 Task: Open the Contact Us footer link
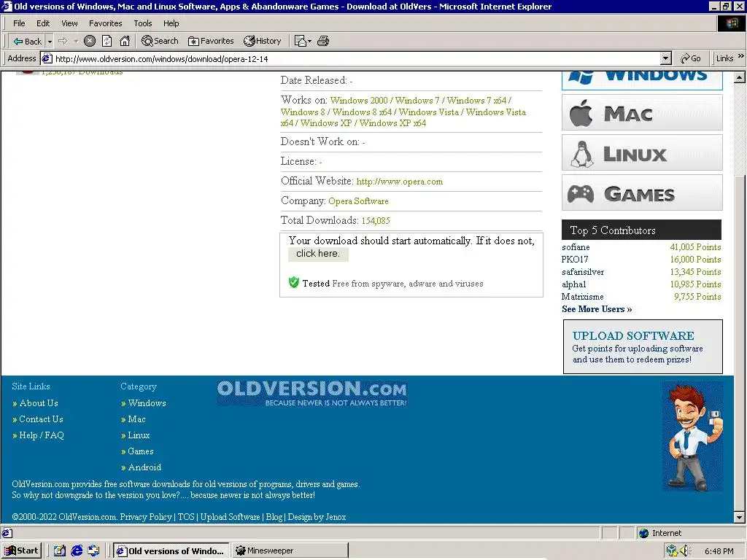click(x=41, y=419)
